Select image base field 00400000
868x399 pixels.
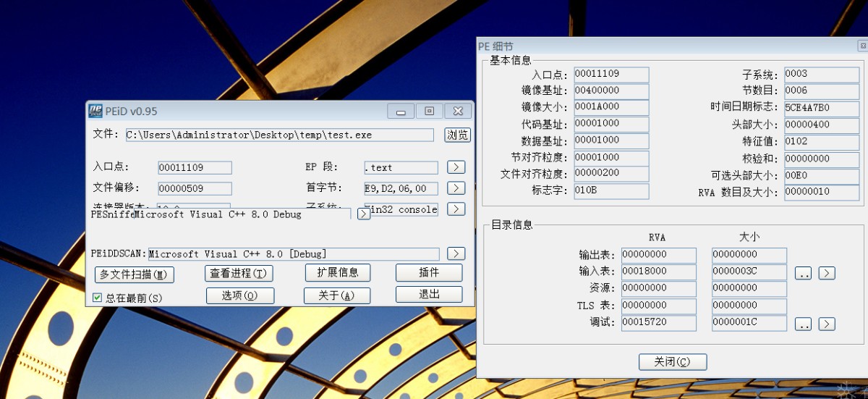(x=611, y=91)
